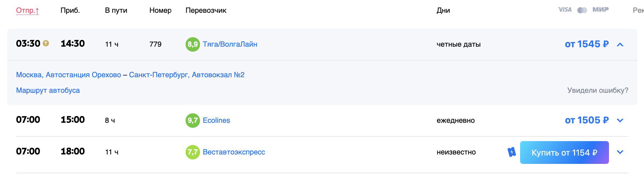Click the gold T badge beside 03:30
The image size is (644, 180).
46,43
